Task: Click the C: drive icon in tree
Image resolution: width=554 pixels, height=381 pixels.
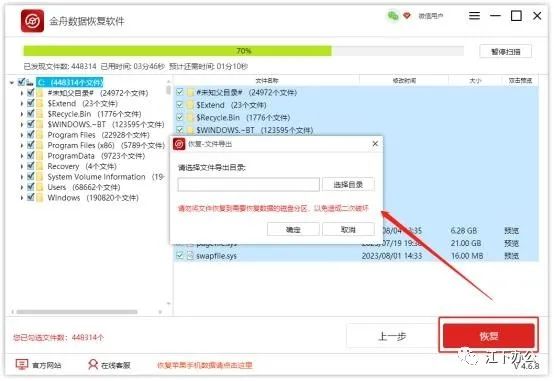Action: [x=30, y=83]
